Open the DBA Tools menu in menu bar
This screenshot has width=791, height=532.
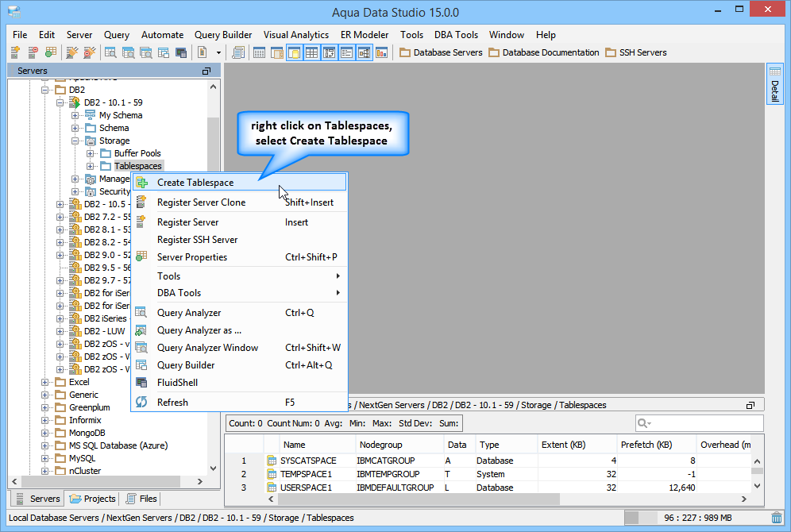(x=456, y=35)
